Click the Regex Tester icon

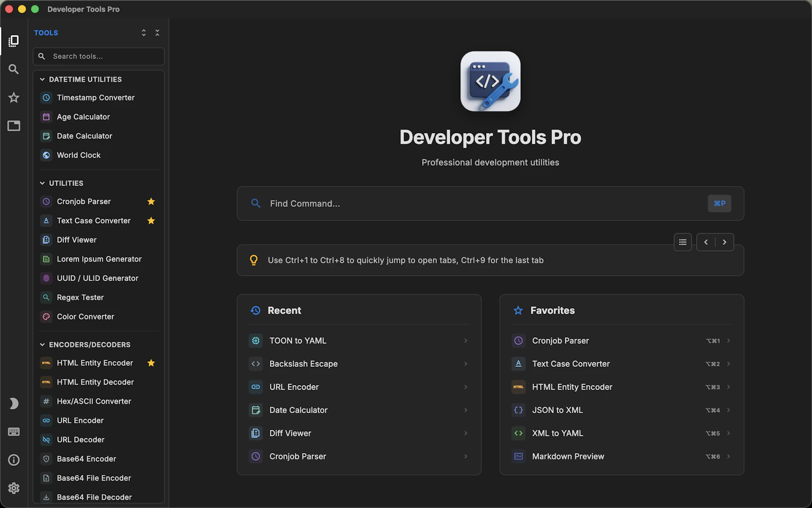(46, 297)
